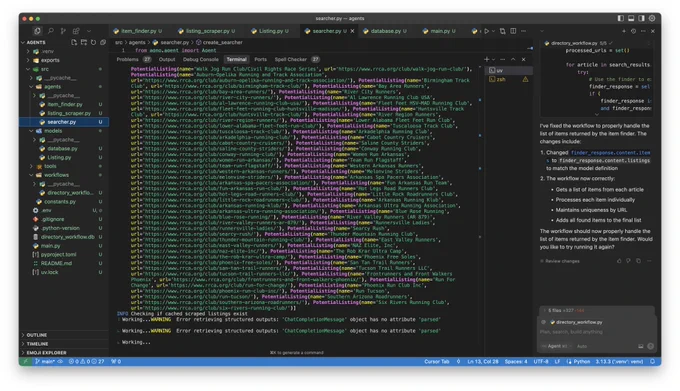Open the chat panel's more options ellipsis
The height and width of the screenshot is (391, 680).
643,31
